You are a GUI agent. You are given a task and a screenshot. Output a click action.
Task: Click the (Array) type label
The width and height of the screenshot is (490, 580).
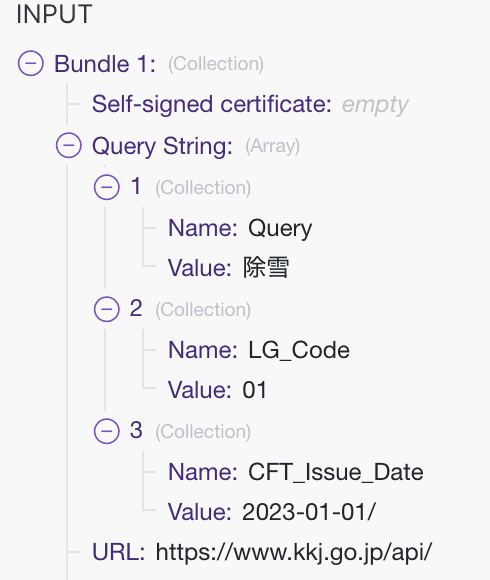point(273,146)
